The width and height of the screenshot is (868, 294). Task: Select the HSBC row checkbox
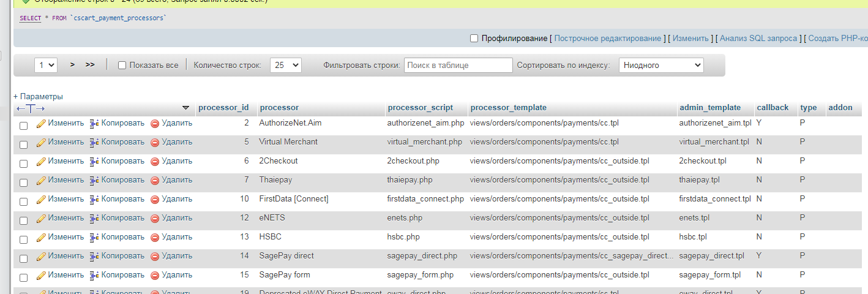tap(23, 239)
